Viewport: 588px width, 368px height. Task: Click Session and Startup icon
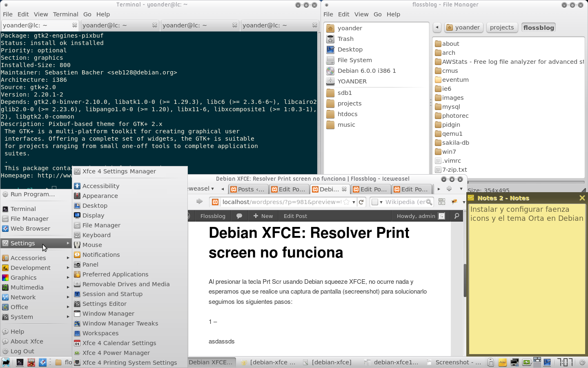(x=77, y=294)
